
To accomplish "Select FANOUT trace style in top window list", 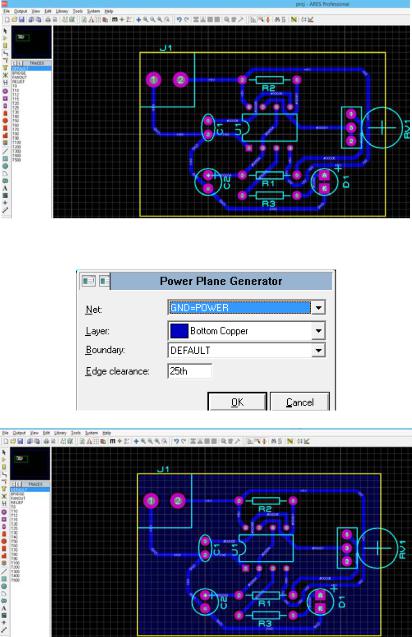I will tap(19, 77).
